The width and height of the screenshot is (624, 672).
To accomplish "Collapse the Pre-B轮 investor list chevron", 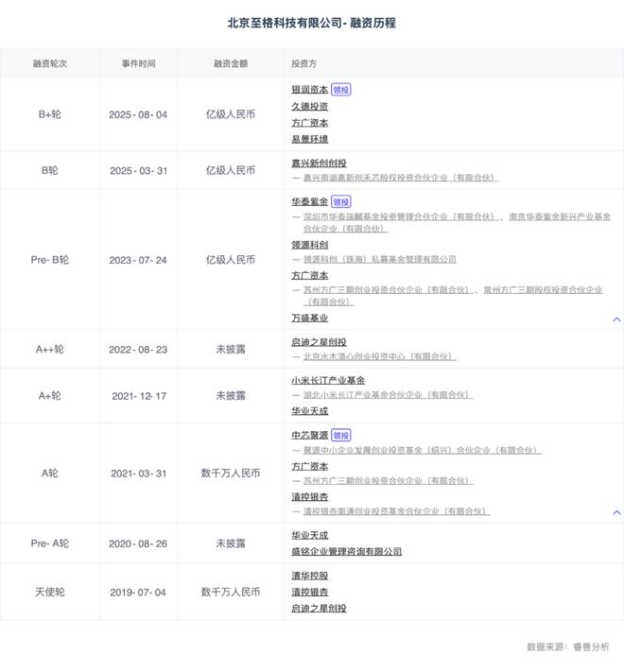I will click(616, 319).
